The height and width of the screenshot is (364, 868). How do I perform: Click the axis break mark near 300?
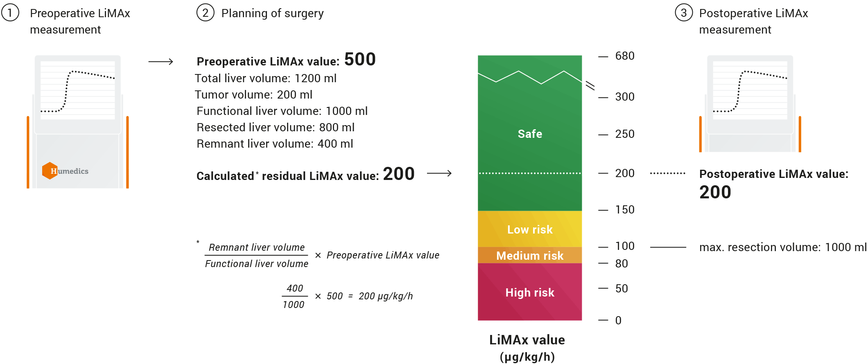(590, 85)
